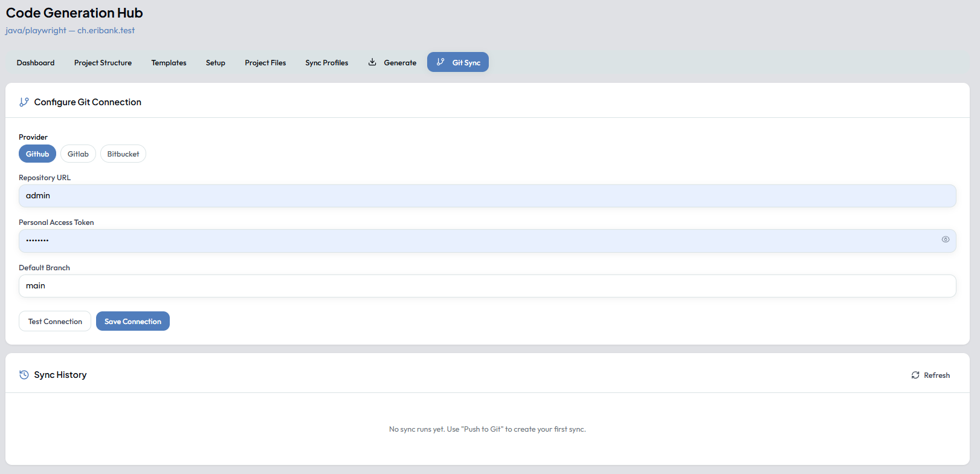
Task: Focus the Repository URL field
Action: (487, 196)
